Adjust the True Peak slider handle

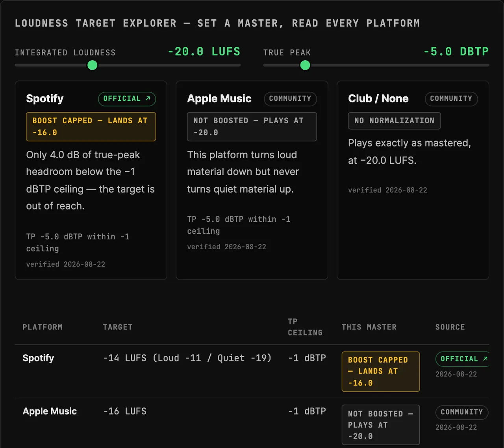(305, 65)
